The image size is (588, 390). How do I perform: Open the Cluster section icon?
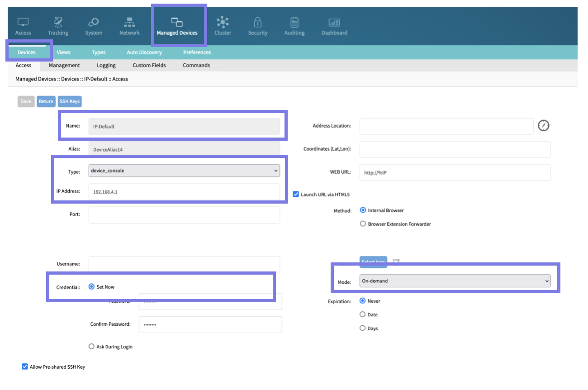[223, 27]
